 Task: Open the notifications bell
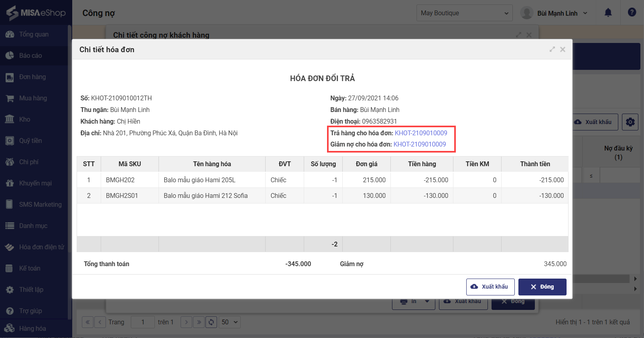608,13
